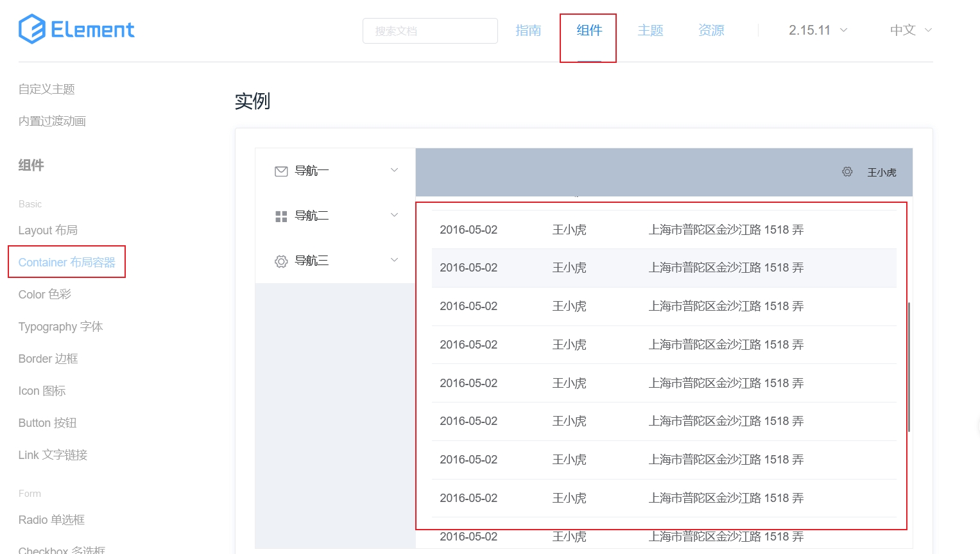Expand the 导航三 submenu arrow

click(394, 260)
